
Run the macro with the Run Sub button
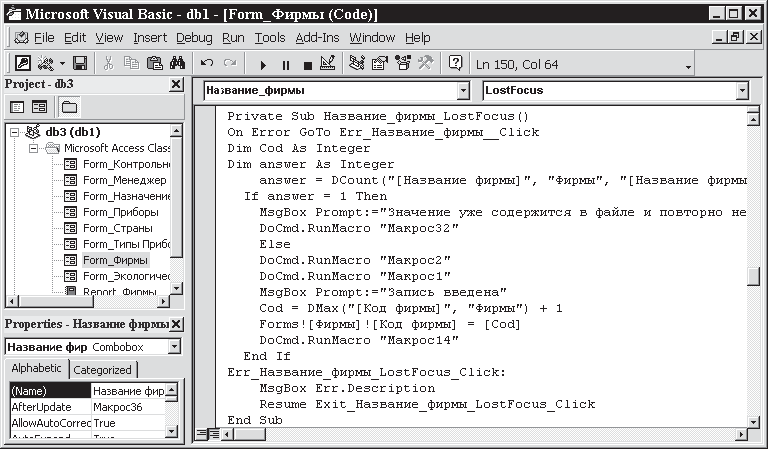(263, 64)
